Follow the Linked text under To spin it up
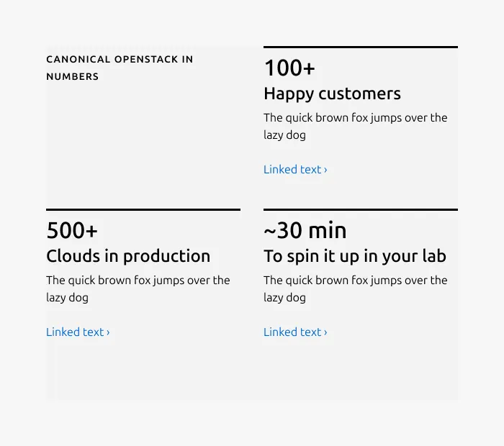 [x=295, y=332]
